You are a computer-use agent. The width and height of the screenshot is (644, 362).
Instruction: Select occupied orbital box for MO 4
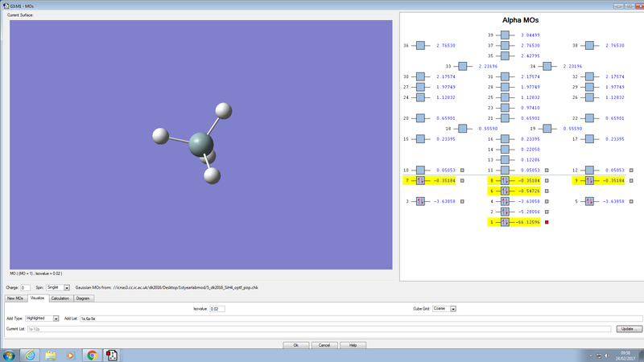click(505, 201)
